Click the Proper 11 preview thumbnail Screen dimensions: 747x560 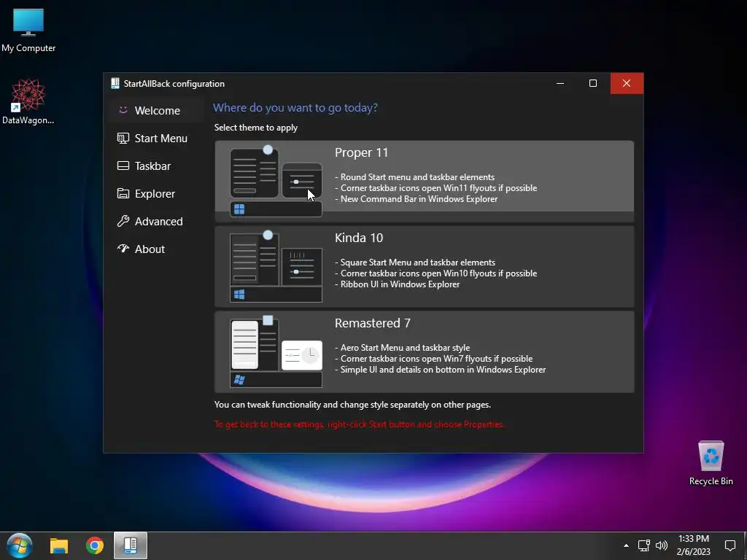coord(276,181)
